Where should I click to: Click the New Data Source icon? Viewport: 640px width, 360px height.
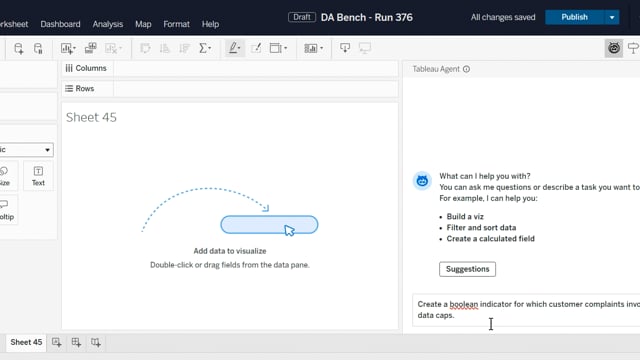pyautogui.click(x=18, y=49)
